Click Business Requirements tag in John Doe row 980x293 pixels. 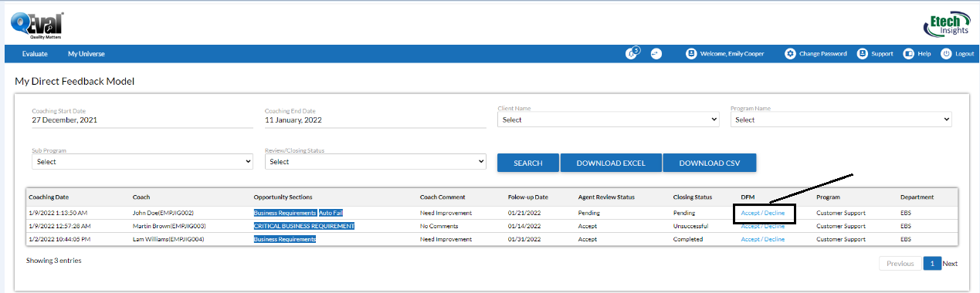pyautogui.click(x=285, y=213)
